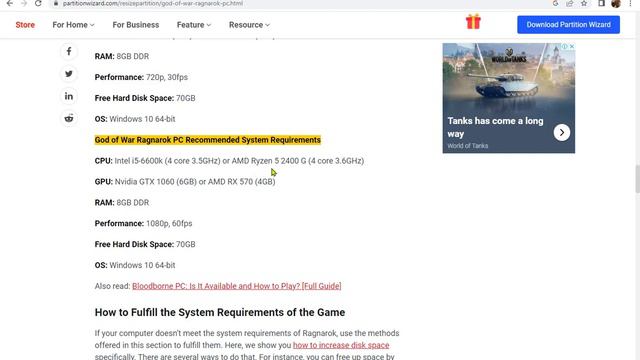Click the AdChoices info icon

565,47
